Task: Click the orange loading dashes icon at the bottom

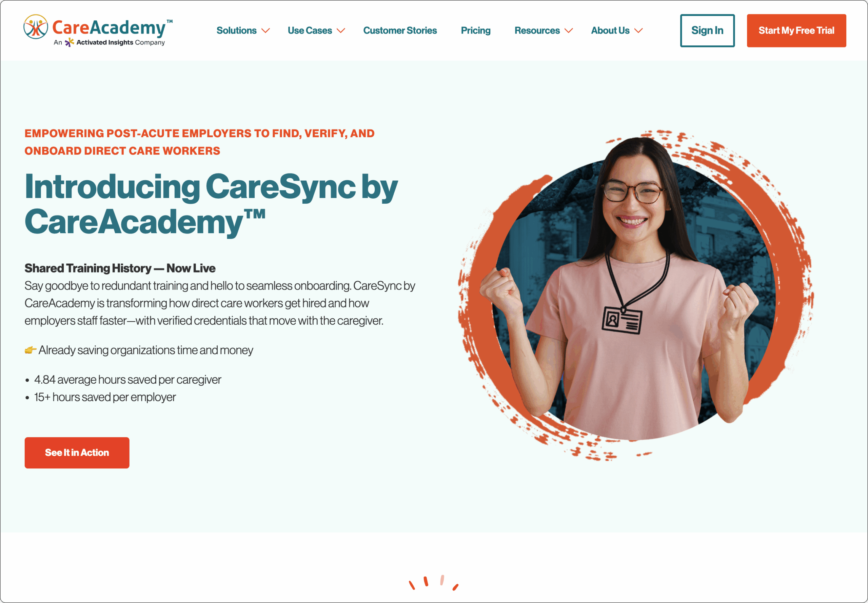Action: (x=434, y=582)
